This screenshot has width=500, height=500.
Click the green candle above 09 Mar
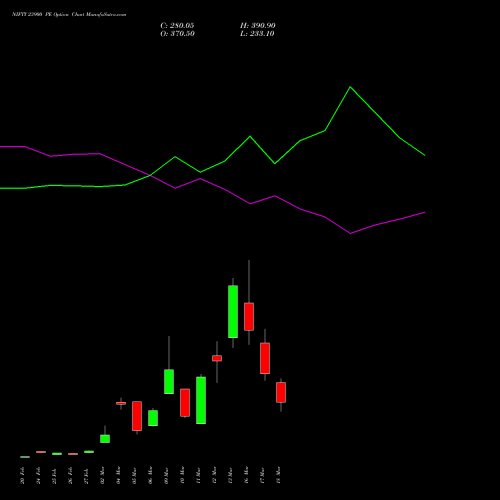click(x=169, y=382)
